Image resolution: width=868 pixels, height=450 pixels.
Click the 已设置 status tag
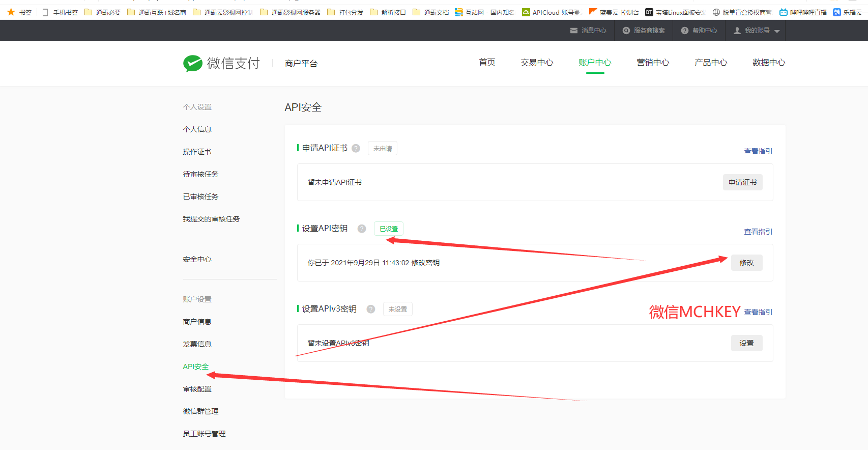click(389, 229)
